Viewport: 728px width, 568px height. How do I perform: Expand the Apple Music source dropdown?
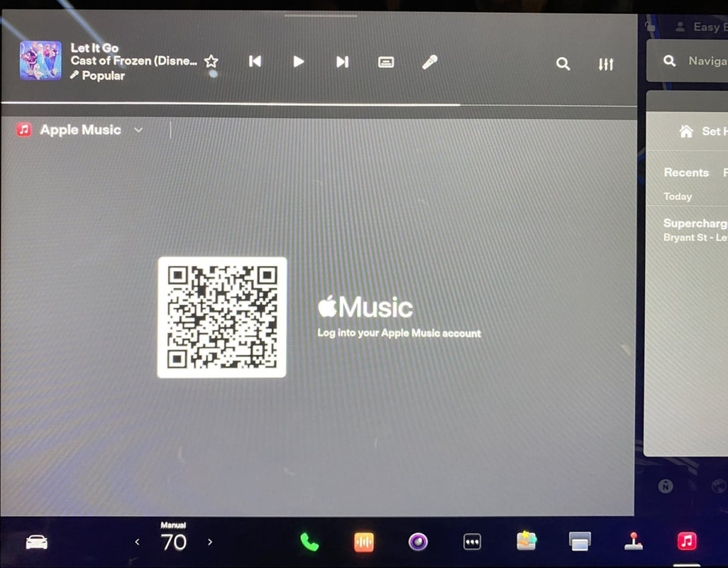click(138, 130)
